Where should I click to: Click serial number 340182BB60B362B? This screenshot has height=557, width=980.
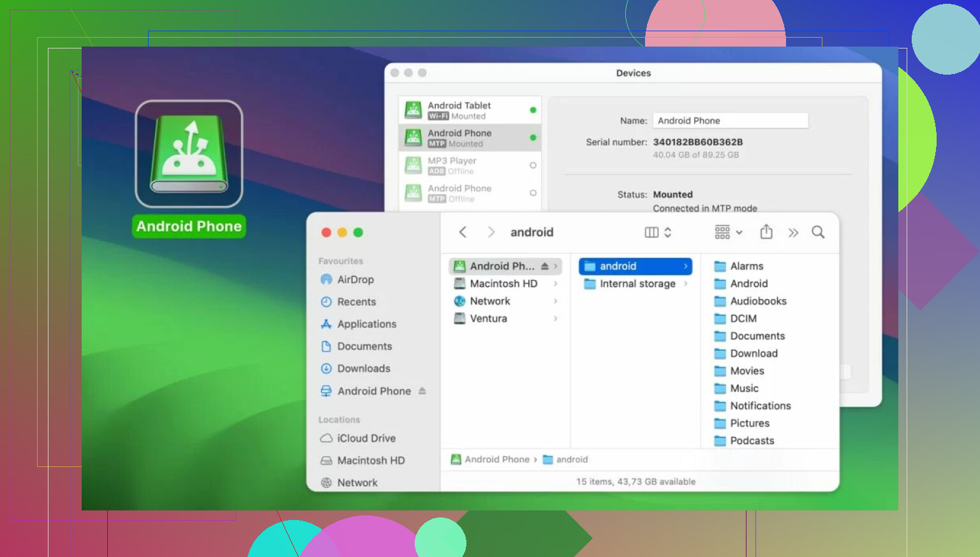pos(698,142)
